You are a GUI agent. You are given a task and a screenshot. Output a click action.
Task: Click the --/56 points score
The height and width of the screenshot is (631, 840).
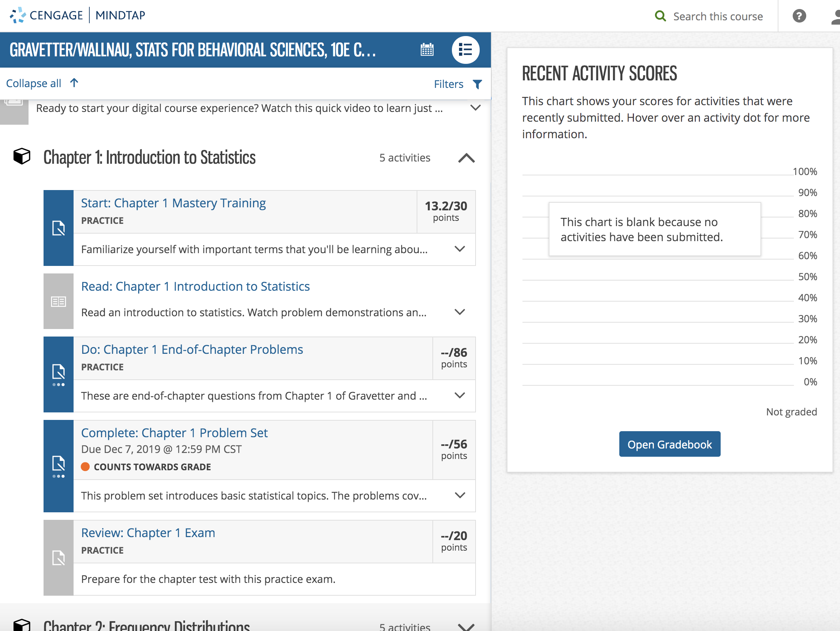click(x=454, y=449)
